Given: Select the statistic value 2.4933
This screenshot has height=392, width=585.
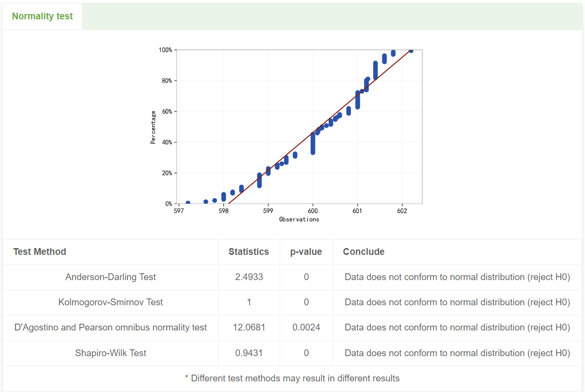Looking at the screenshot, I should click(249, 277).
